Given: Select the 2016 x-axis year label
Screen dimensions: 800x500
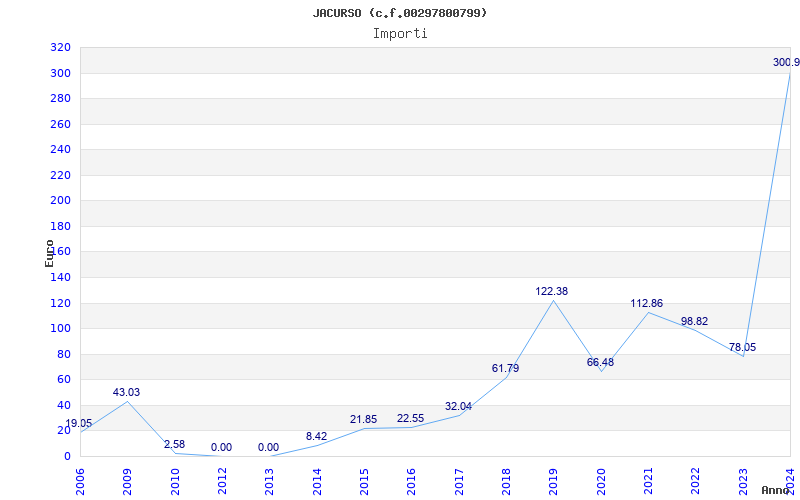Looking at the screenshot, I should pyautogui.click(x=411, y=482).
